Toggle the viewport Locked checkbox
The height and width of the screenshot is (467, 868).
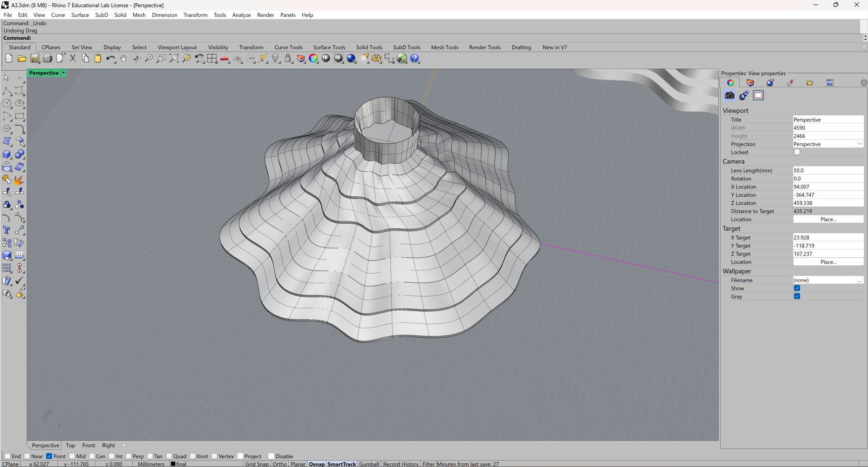point(797,152)
